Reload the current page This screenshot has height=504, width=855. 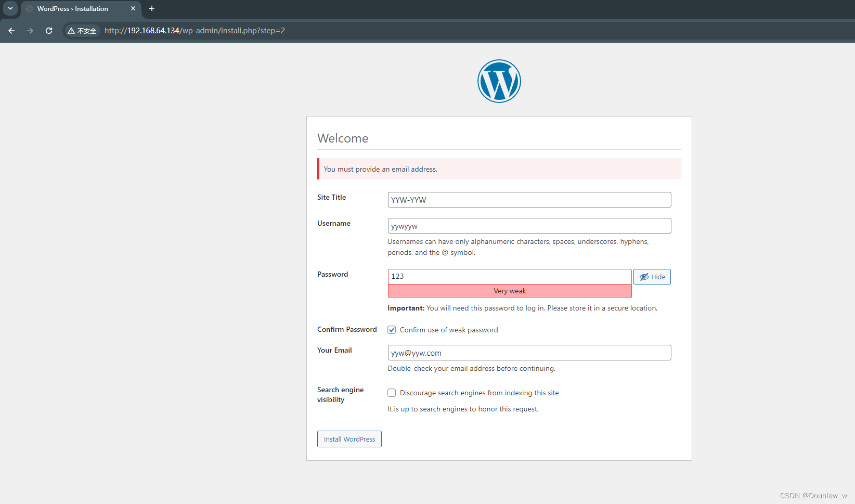coord(48,31)
